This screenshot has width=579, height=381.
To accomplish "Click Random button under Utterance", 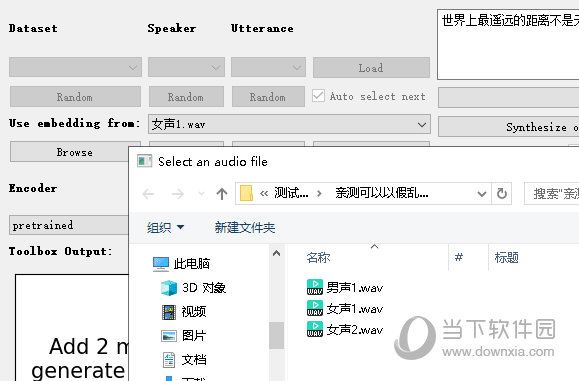I will click(268, 97).
